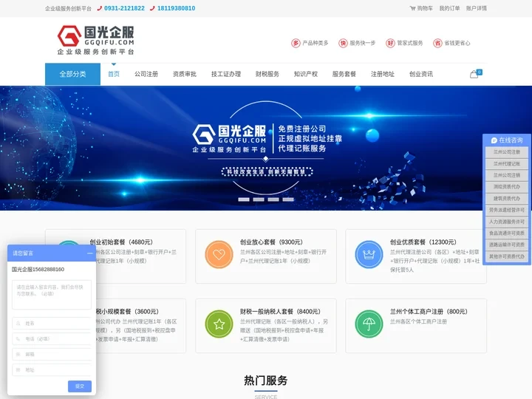532x399 pixels.
Task: Click the 地址 address input field
Action: point(52,370)
